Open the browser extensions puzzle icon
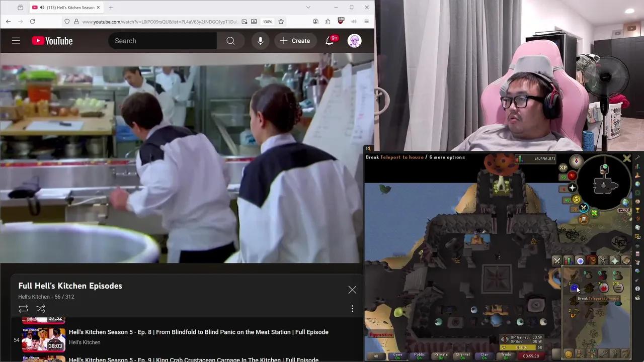This screenshot has width=644, height=362. (328, 22)
